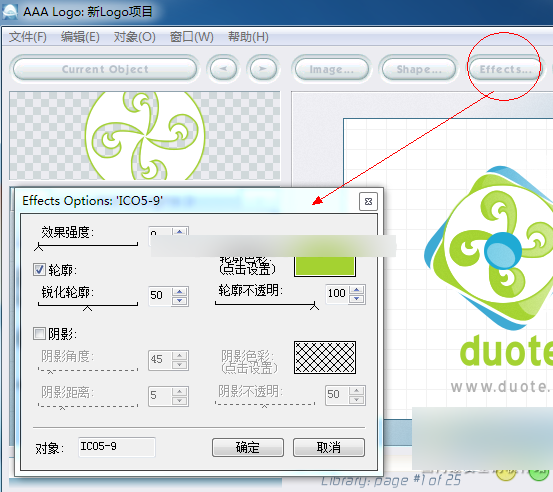
Task: Select the duote text on canvas
Action: (x=506, y=350)
